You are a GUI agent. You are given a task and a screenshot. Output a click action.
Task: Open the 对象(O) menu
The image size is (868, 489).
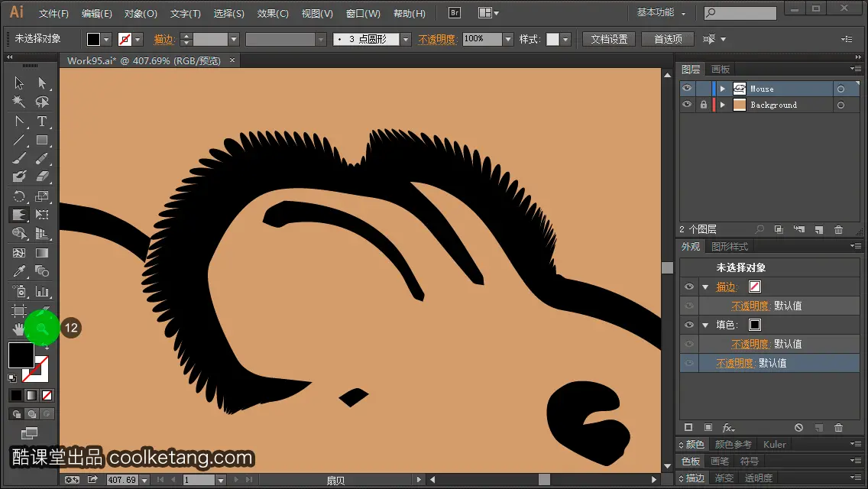pos(141,13)
